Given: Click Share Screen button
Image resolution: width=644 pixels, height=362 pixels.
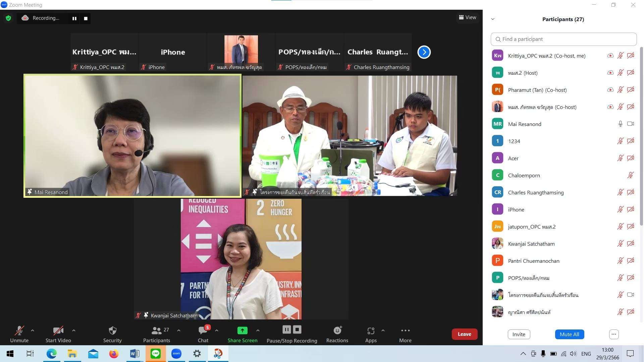Looking at the screenshot, I should click(x=243, y=334).
